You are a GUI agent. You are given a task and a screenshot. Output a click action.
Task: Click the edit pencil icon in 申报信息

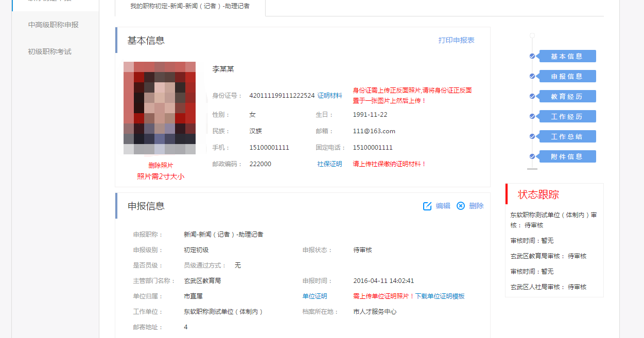(427, 206)
